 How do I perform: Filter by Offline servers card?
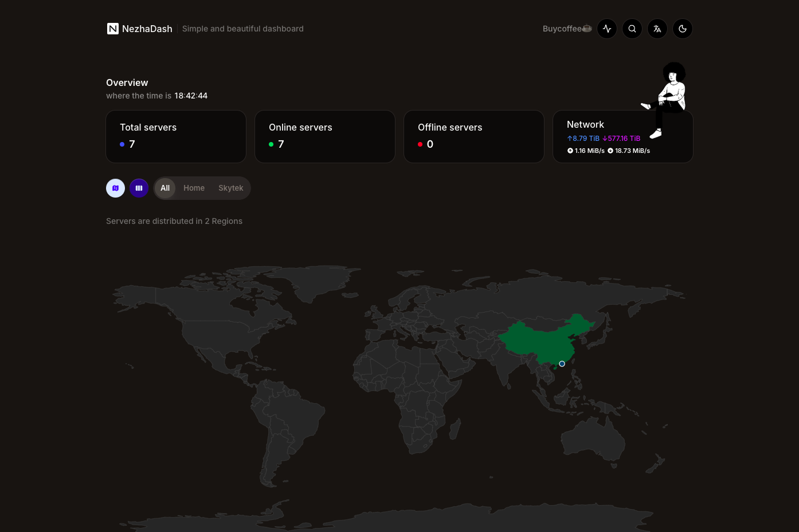click(x=474, y=136)
